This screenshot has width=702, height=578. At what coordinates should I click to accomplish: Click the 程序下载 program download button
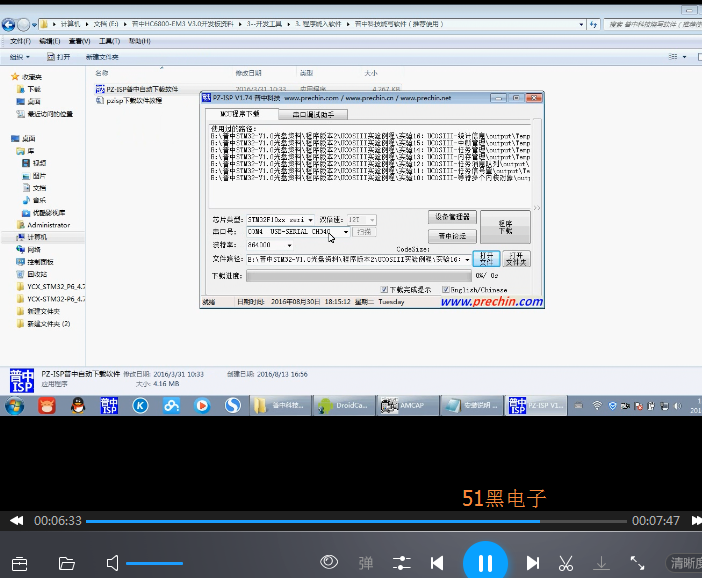[x=505, y=227]
